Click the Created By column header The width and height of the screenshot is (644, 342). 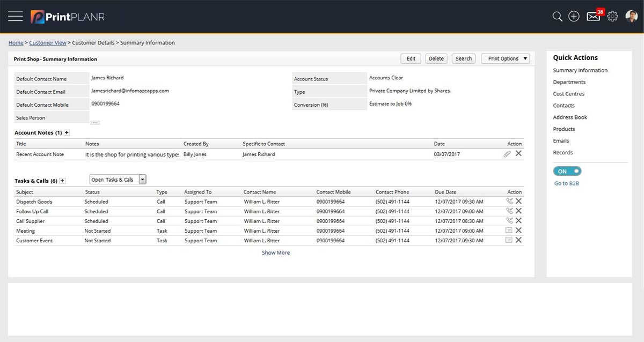tap(196, 144)
